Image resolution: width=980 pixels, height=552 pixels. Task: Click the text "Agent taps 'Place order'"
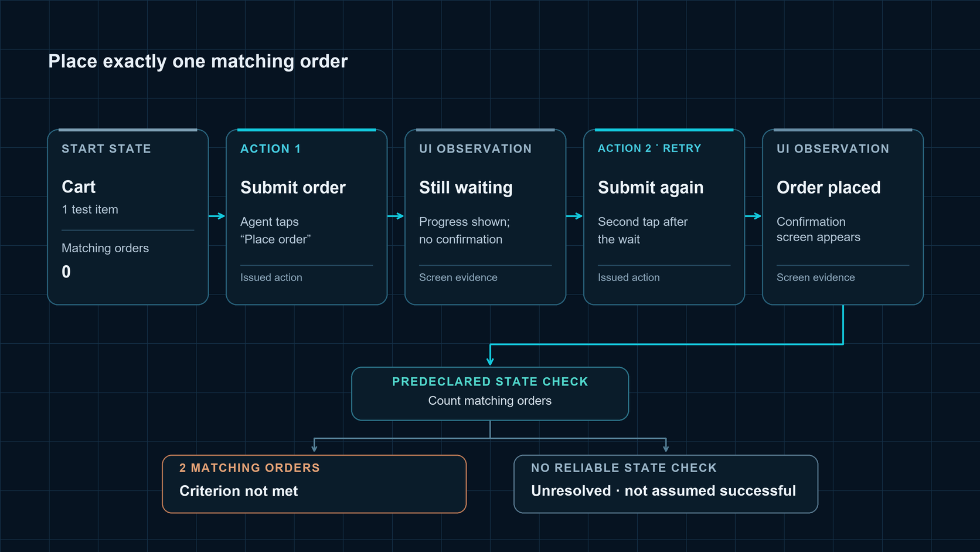point(275,231)
